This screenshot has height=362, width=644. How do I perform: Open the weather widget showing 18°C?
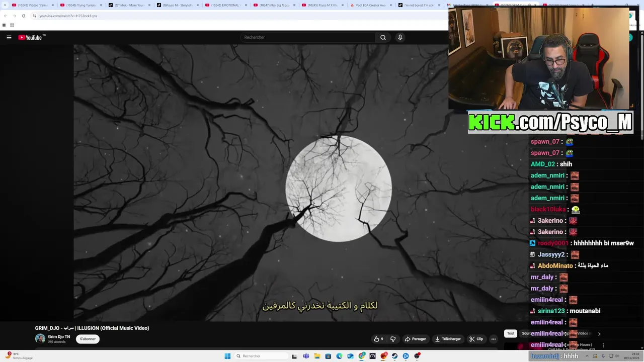click(x=19, y=356)
